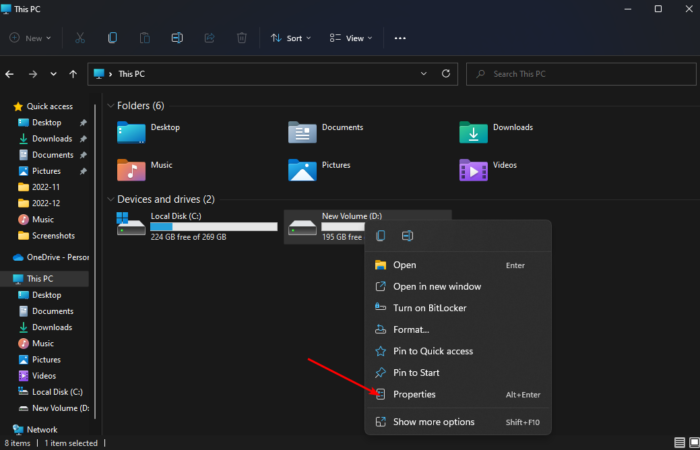Select the Desktop folder icon in Folders

click(131, 133)
